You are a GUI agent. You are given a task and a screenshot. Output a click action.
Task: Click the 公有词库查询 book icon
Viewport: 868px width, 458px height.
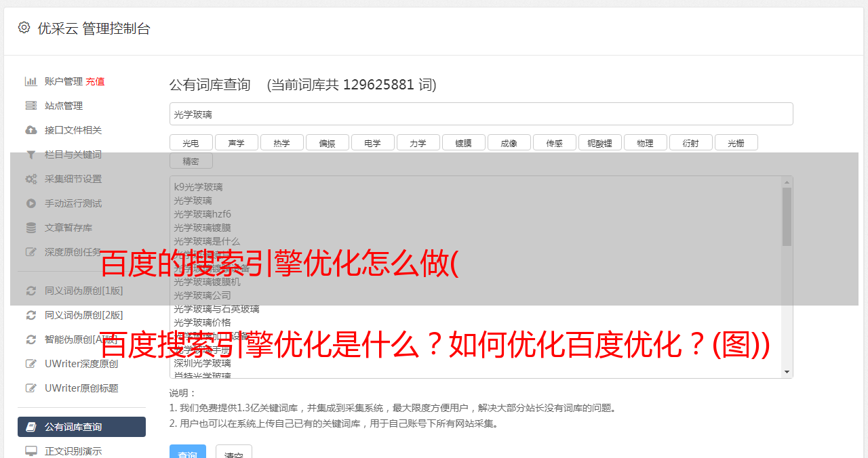tap(31, 427)
